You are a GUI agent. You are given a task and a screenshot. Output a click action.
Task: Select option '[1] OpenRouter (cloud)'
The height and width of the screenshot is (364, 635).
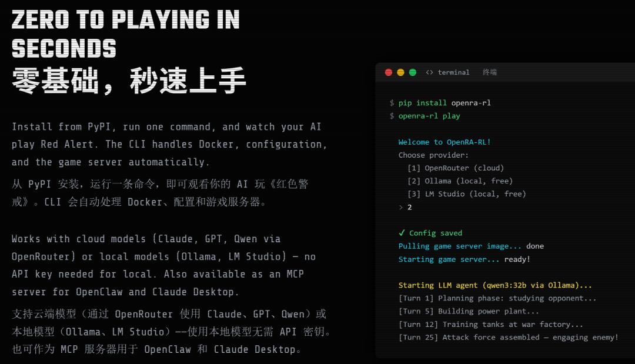[456, 168]
